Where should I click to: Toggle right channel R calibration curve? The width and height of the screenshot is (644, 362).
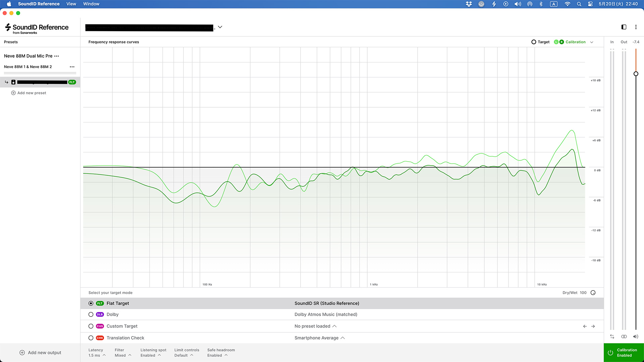click(561, 42)
